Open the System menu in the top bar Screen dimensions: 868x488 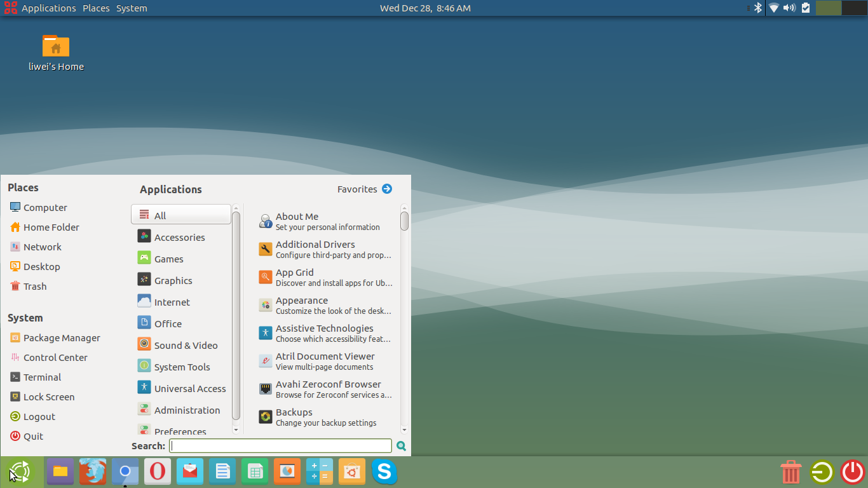click(x=132, y=8)
